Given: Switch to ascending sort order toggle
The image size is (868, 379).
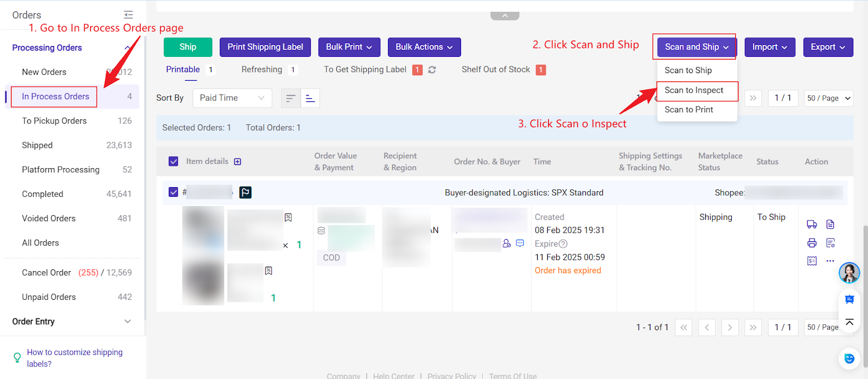Looking at the screenshot, I should point(310,98).
